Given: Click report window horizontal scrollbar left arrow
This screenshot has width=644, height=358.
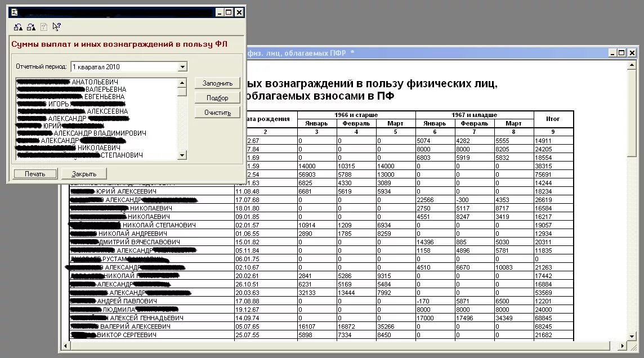Looking at the screenshot, I should 65,346.
